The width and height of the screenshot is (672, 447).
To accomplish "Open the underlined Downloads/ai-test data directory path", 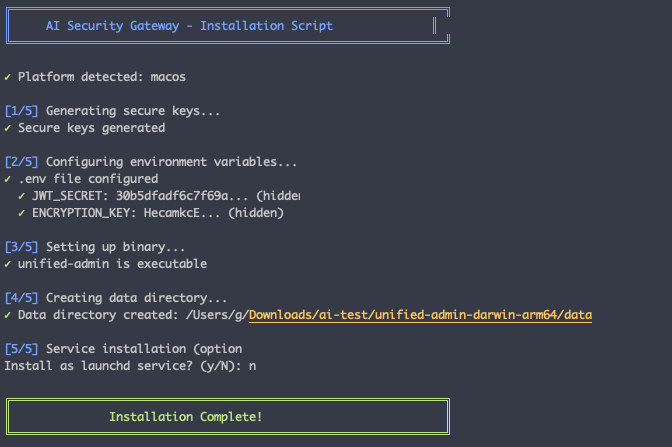I will coord(420,315).
